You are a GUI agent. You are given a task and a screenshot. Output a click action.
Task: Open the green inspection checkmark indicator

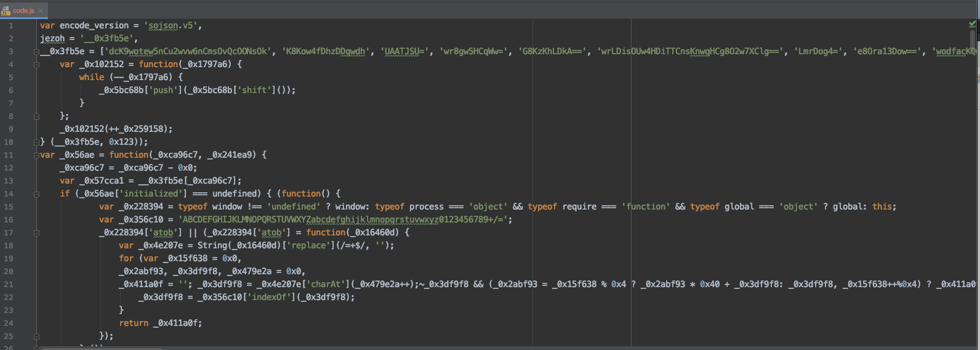[972, 25]
